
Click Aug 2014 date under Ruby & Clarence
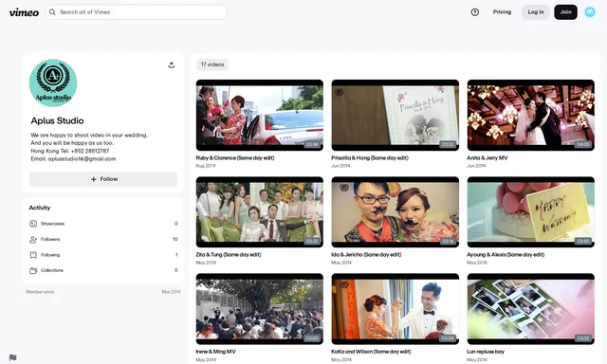(x=206, y=166)
